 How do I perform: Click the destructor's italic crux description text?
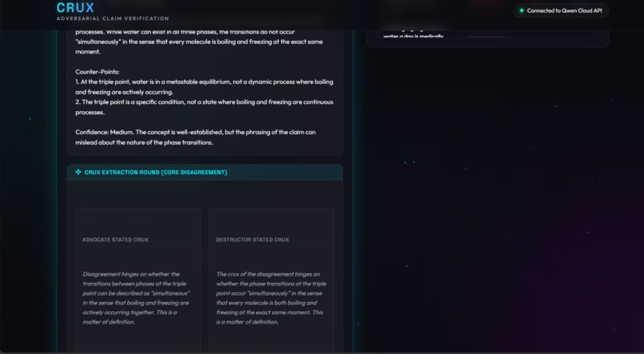tap(271, 298)
